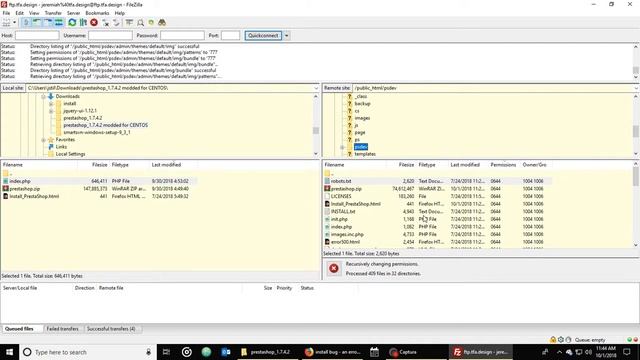Toggle remote directory tree display

pyautogui.click(x=48, y=22)
